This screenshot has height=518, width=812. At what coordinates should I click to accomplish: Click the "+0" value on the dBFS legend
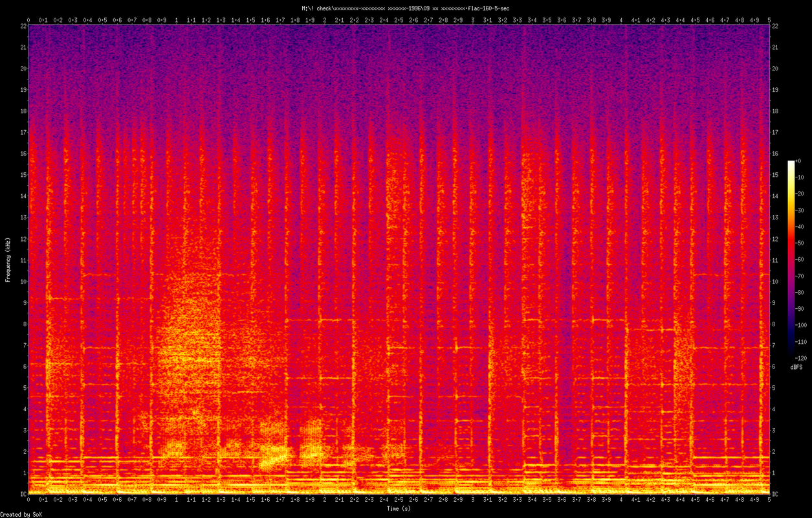tap(798, 160)
